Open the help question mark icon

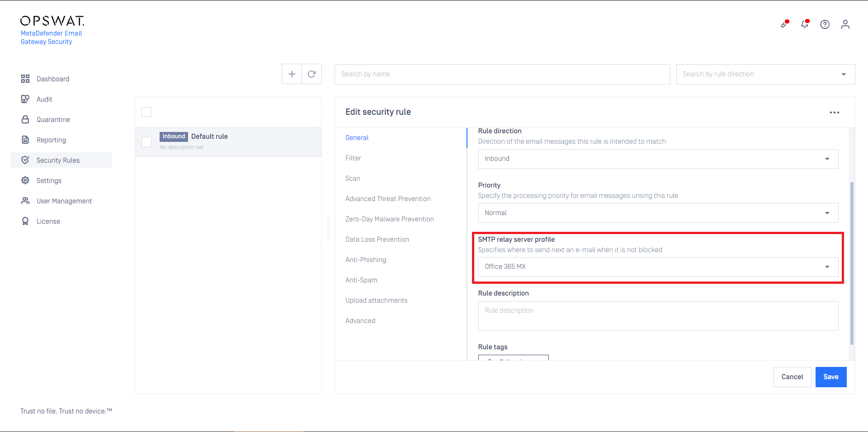point(825,24)
